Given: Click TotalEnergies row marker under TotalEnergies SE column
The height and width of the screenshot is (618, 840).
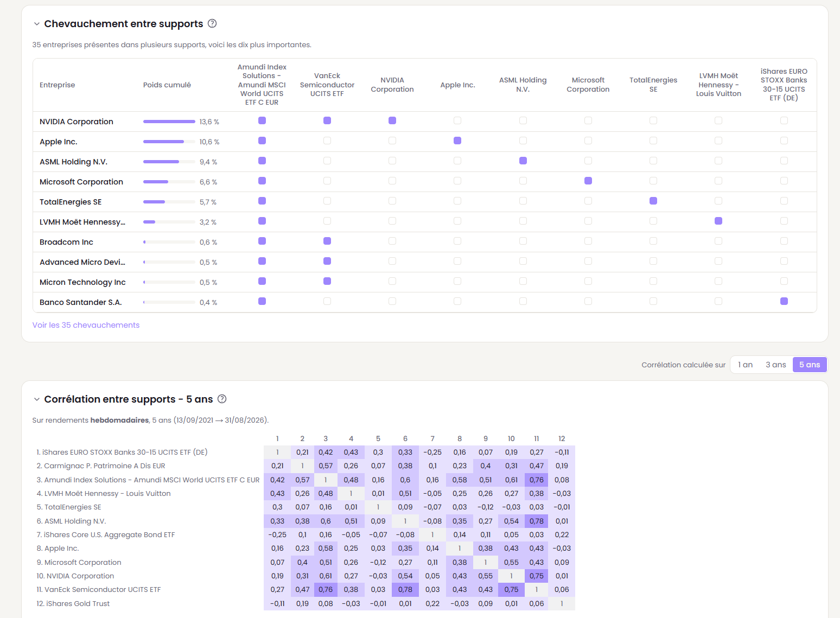Looking at the screenshot, I should click(653, 201).
